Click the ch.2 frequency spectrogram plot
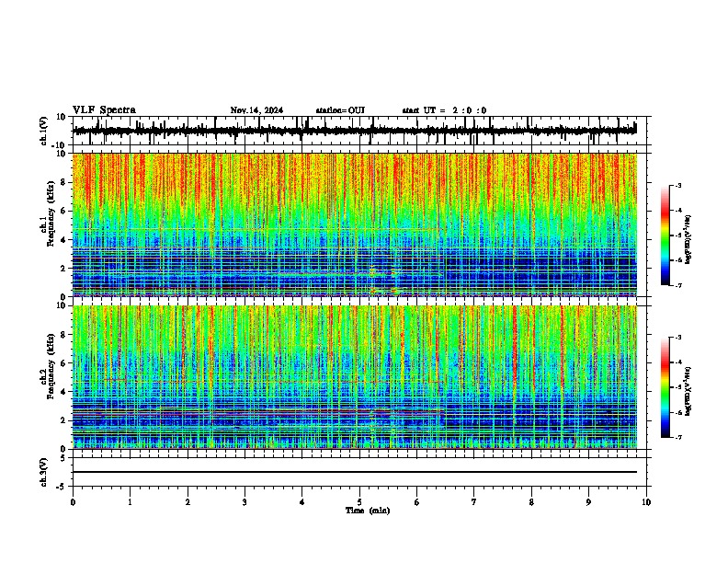The height and width of the screenshot is (563, 728). pos(355,377)
